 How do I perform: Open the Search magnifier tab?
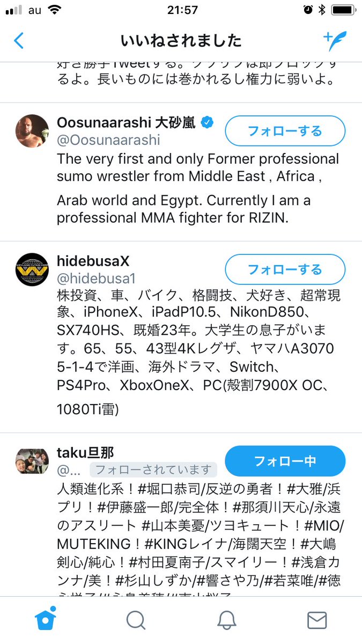click(136, 620)
